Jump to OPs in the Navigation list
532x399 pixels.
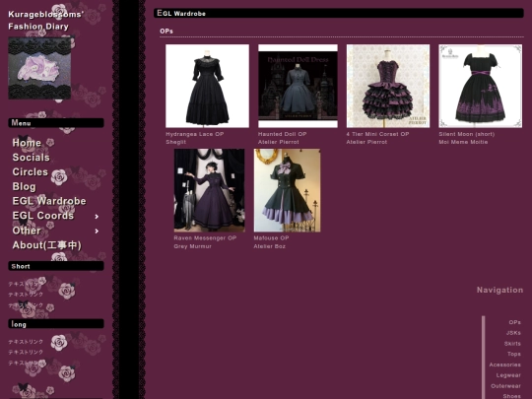(x=514, y=322)
